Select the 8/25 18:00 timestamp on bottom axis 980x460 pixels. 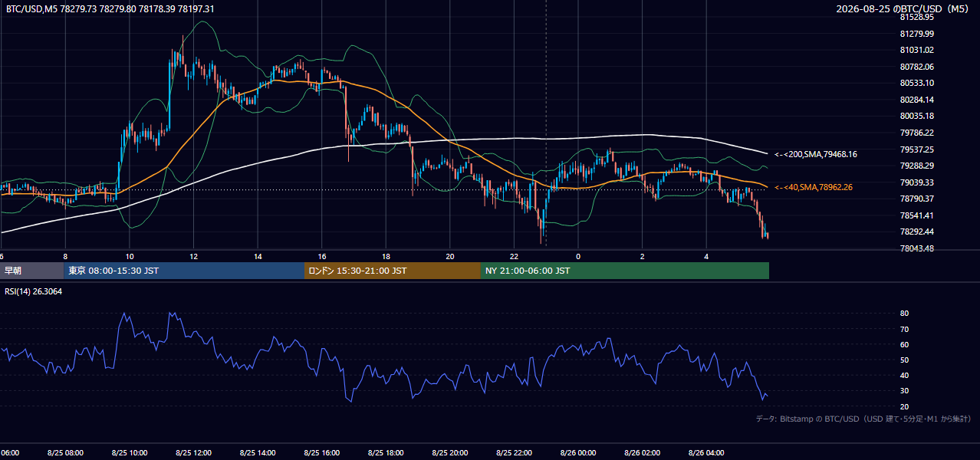[386, 452]
